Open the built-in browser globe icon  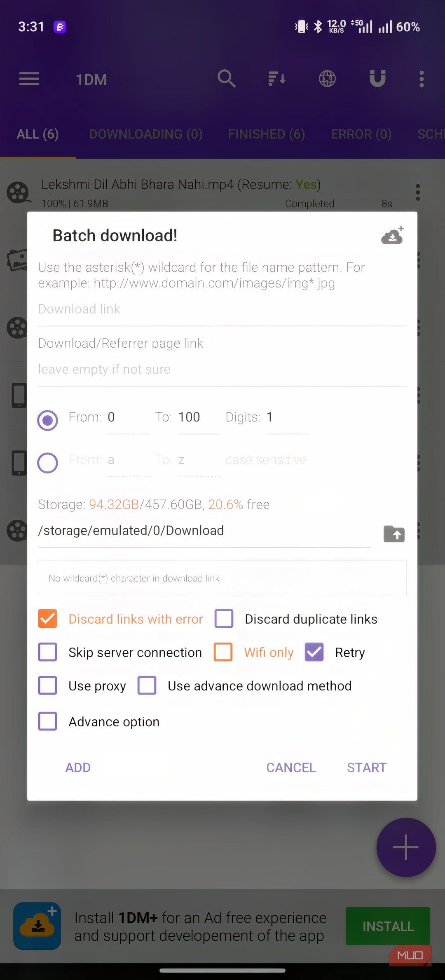pyautogui.click(x=327, y=78)
